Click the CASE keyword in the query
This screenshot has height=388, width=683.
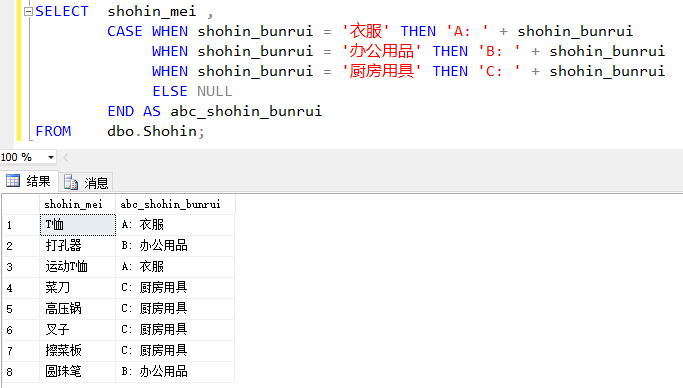(x=125, y=31)
